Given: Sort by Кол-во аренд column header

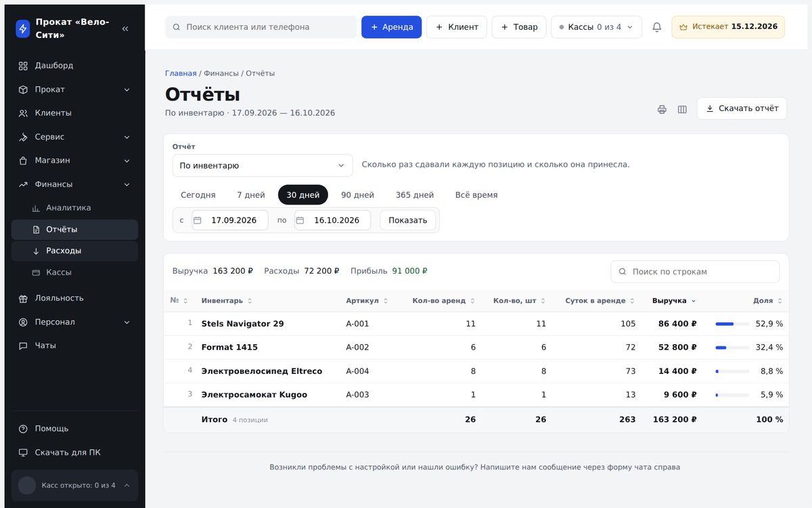Looking at the screenshot, I should click(444, 301).
